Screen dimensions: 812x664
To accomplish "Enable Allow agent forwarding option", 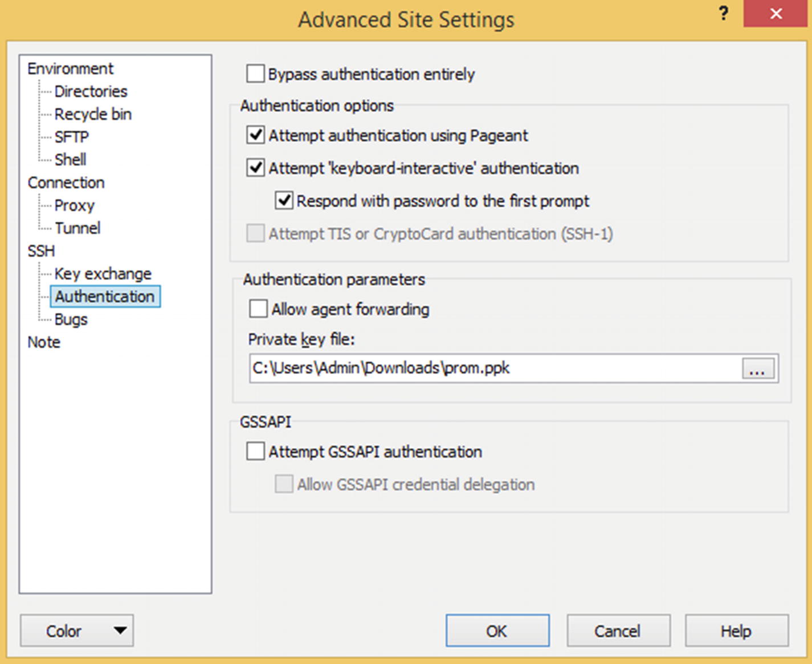I will tap(258, 309).
